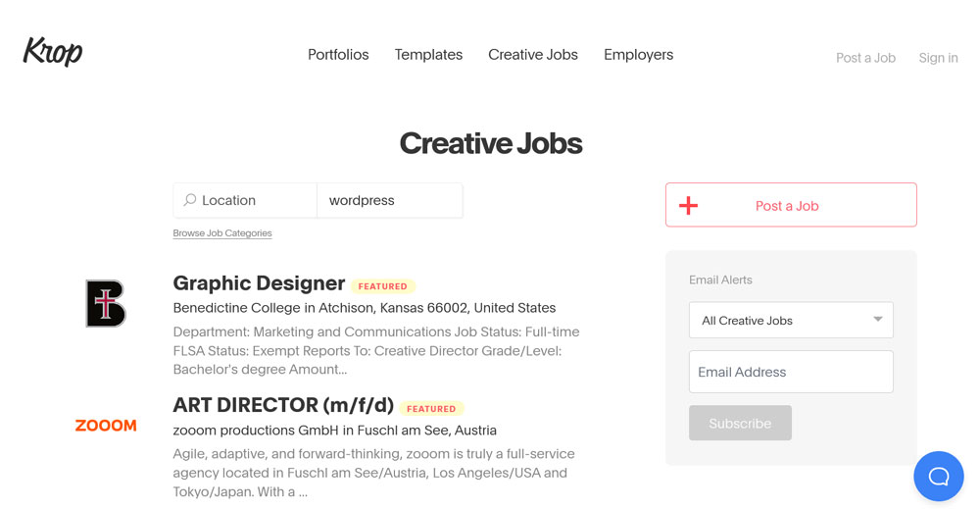Focus the Email Address field
980x509 pixels.
791,373
